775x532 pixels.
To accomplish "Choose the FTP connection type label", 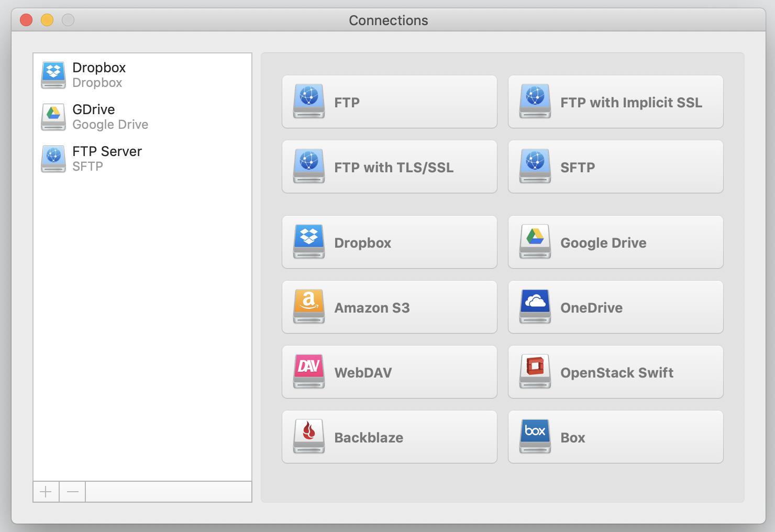I will click(347, 102).
